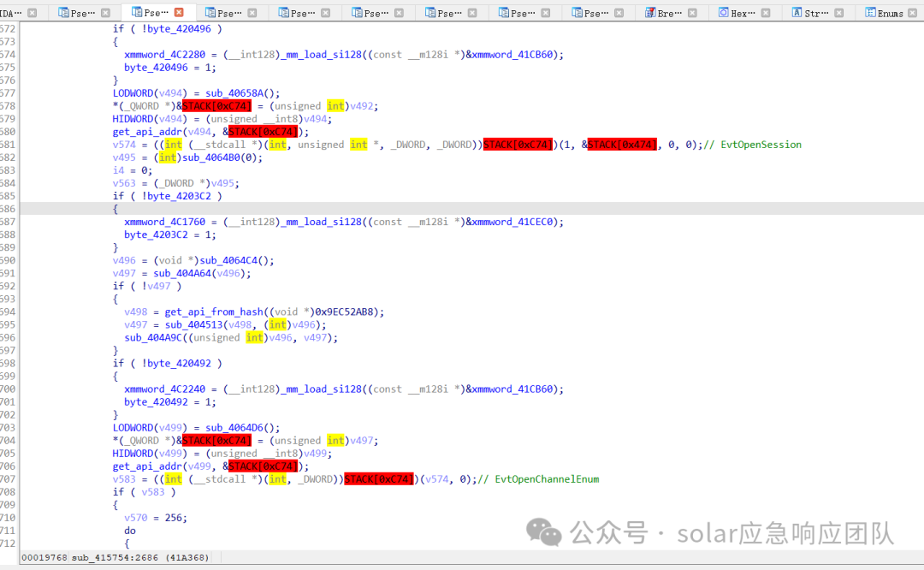Image resolution: width=924 pixels, height=570 pixels.
Task: Click the strings icon on Str… tab
Action: pyautogui.click(x=797, y=13)
